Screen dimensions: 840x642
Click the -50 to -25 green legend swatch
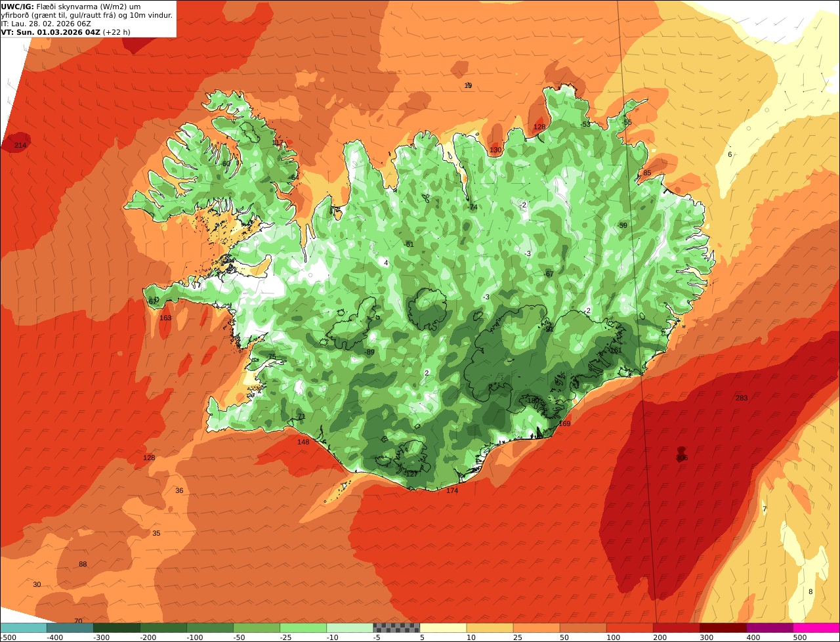point(257,628)
